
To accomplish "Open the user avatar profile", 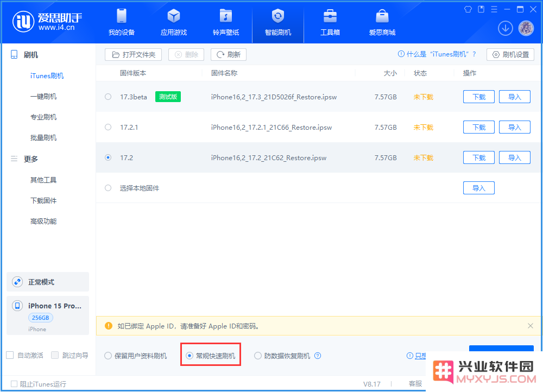I will tap(526, 28).
